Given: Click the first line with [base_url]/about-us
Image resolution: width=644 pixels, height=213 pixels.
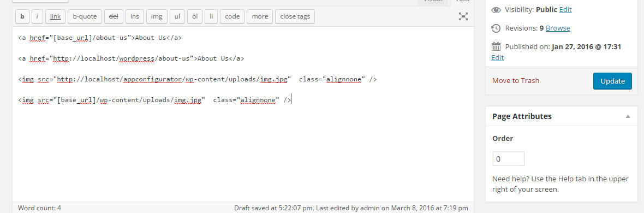Looking at the screenshot, I should click(x=100, y=38).
